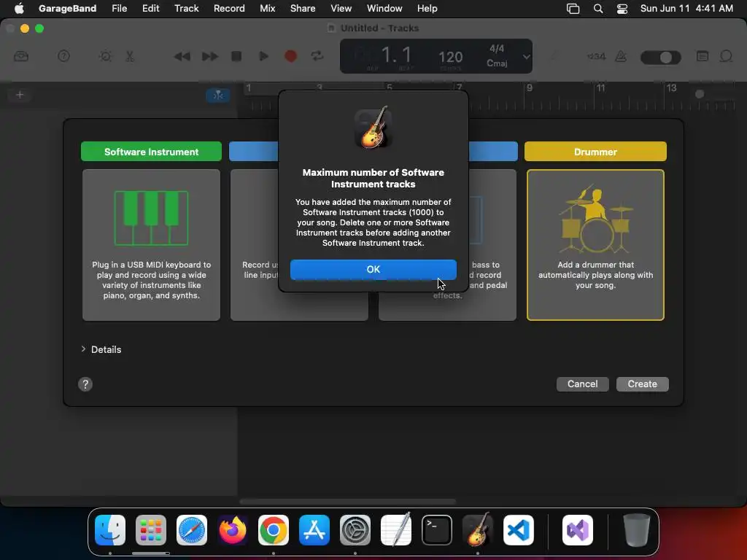Adjust the master volume slider

click(661, 58)
